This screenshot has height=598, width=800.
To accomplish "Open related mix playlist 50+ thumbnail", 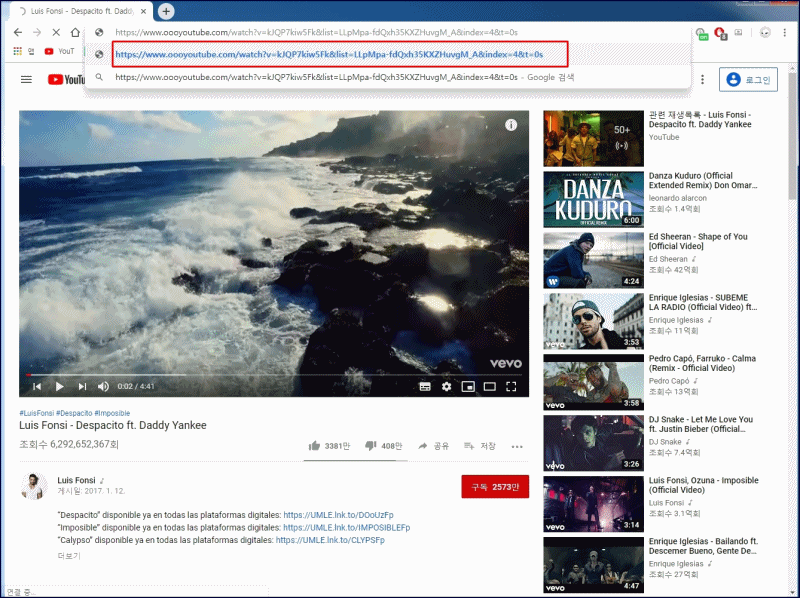I will (x=593, y=139).
